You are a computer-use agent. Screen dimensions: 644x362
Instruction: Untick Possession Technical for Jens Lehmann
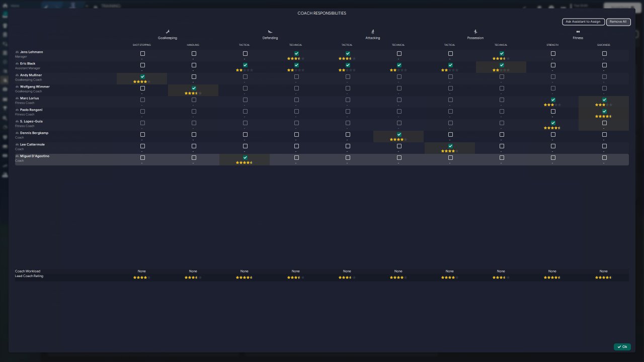point(502,53)
